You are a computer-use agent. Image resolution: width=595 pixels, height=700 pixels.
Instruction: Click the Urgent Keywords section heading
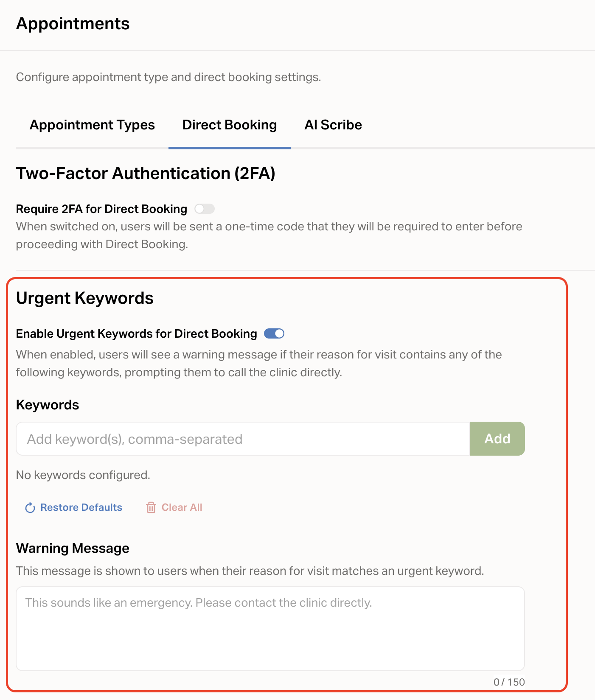tap(84, 298)
